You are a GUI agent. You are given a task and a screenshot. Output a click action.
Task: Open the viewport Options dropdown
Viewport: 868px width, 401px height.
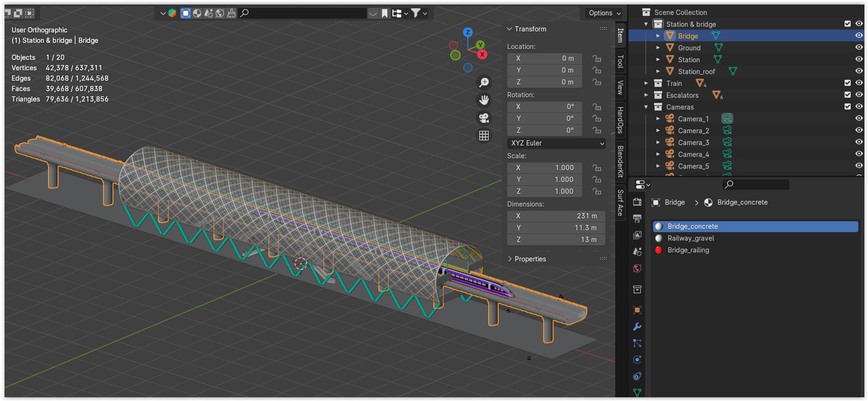click(x=604, y=13)
